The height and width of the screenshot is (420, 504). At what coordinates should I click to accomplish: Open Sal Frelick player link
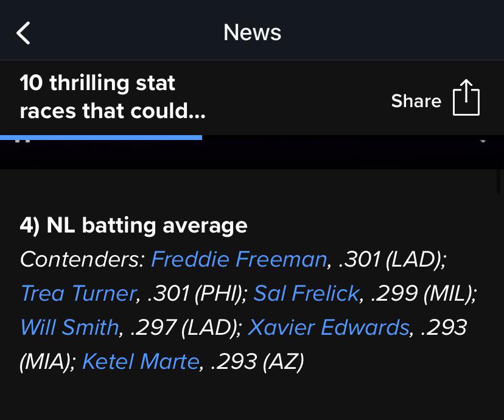(x=306, y=293)
